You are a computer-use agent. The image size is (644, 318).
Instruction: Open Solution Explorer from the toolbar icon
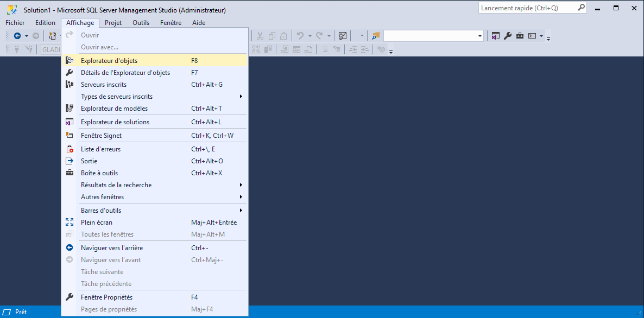coord(495,36)
